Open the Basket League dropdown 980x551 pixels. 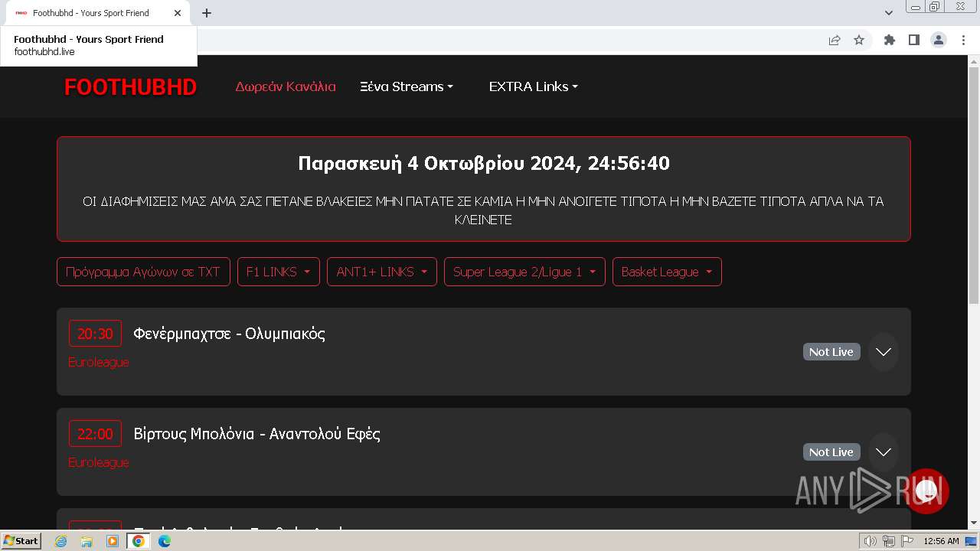667,272
